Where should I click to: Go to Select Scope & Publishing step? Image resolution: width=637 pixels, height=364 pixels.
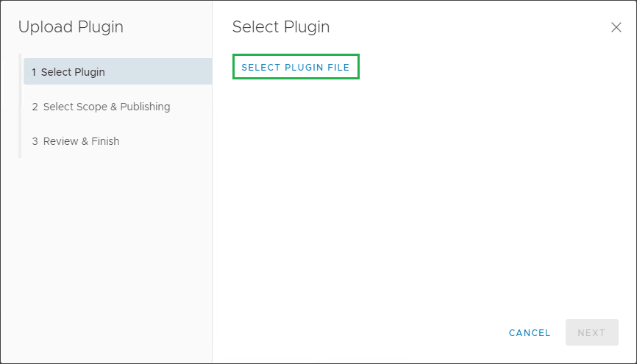(x=106, y=107)
